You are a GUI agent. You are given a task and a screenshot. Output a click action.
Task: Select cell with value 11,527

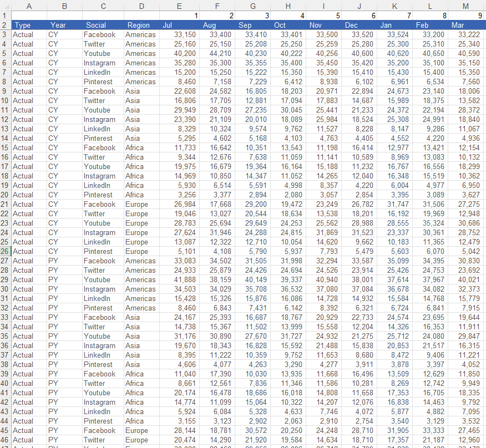[323, 129]
